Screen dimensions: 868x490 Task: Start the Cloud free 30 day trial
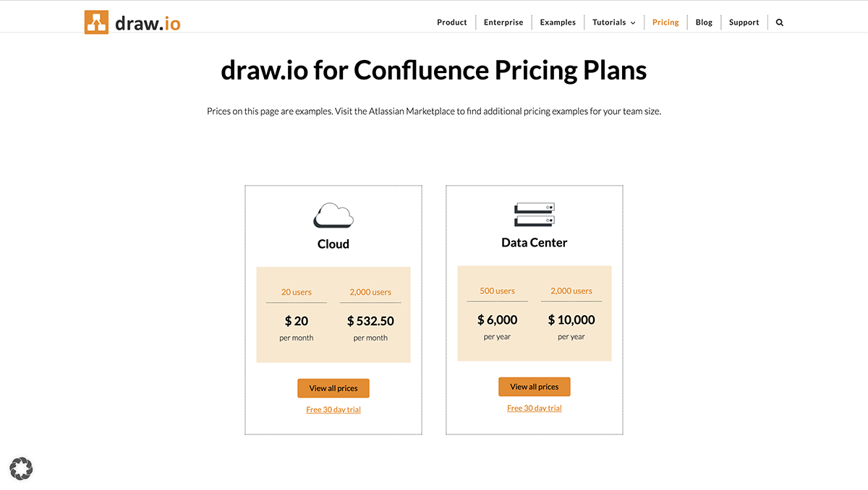click(x=333, y=410)
